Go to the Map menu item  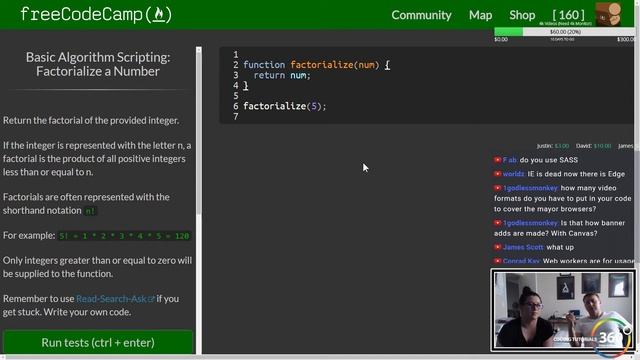coord(480,15)
